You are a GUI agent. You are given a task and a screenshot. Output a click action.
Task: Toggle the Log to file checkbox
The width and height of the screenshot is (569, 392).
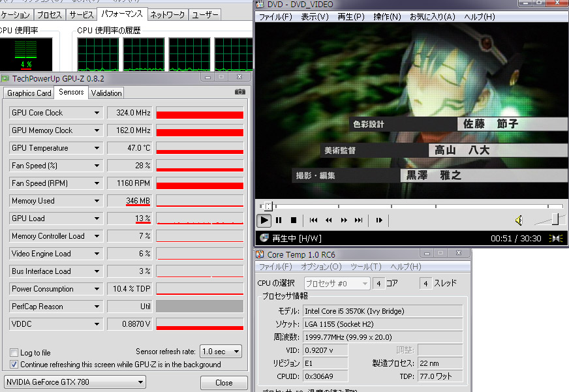14,352
